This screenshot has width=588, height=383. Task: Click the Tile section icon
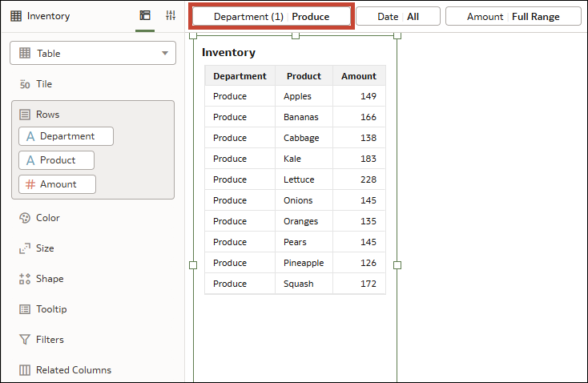click(x=24, y=84)
